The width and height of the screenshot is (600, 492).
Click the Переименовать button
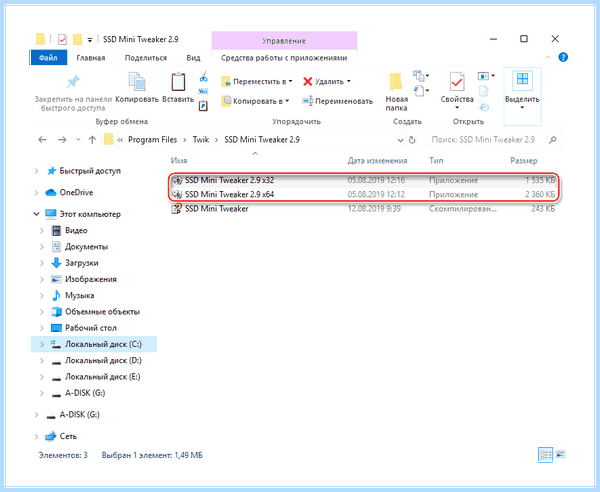pos(338,101)
